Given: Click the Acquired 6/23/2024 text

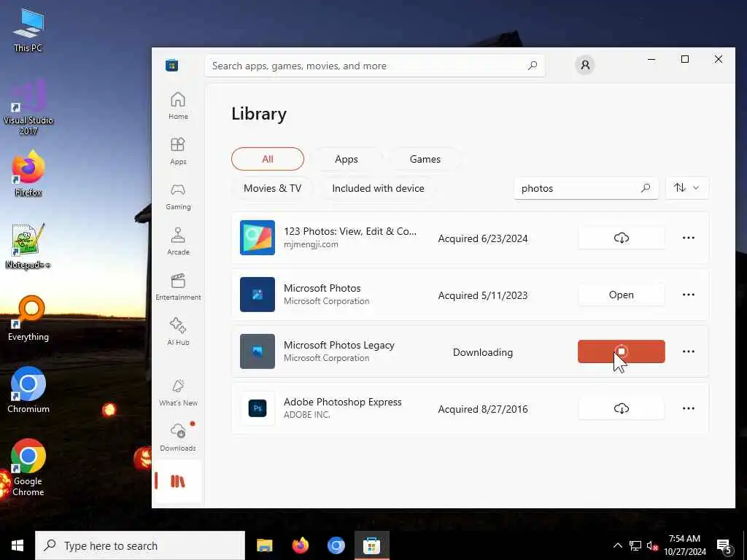Looking at the screenshot, I should (x=483, y=238).
